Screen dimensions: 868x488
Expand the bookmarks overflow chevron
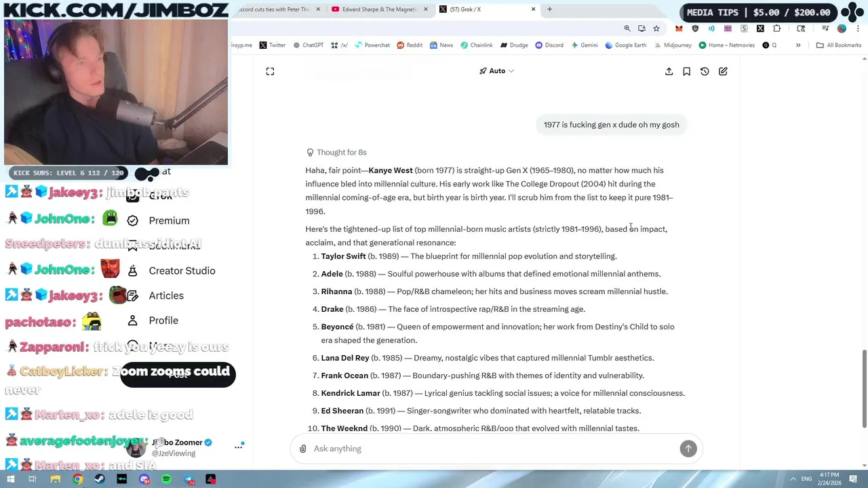pyautogui.click(x=798, y=45)
